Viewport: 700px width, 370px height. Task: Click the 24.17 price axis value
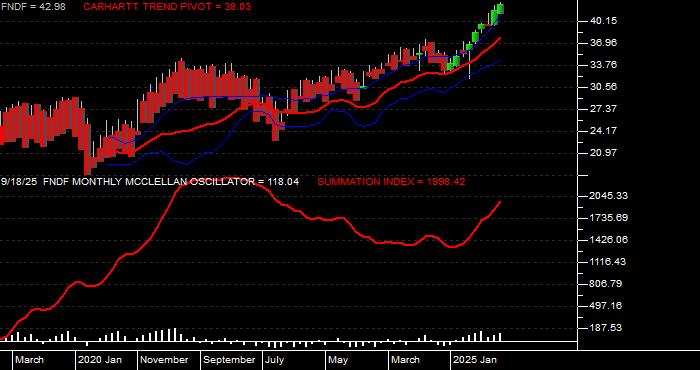tap(604, 131)
